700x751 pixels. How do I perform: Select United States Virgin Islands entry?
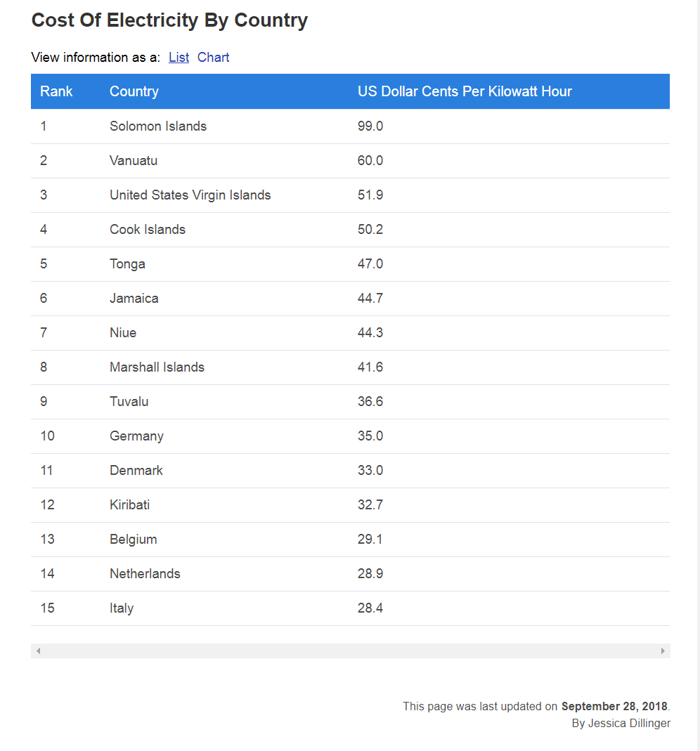click(190, 195)
